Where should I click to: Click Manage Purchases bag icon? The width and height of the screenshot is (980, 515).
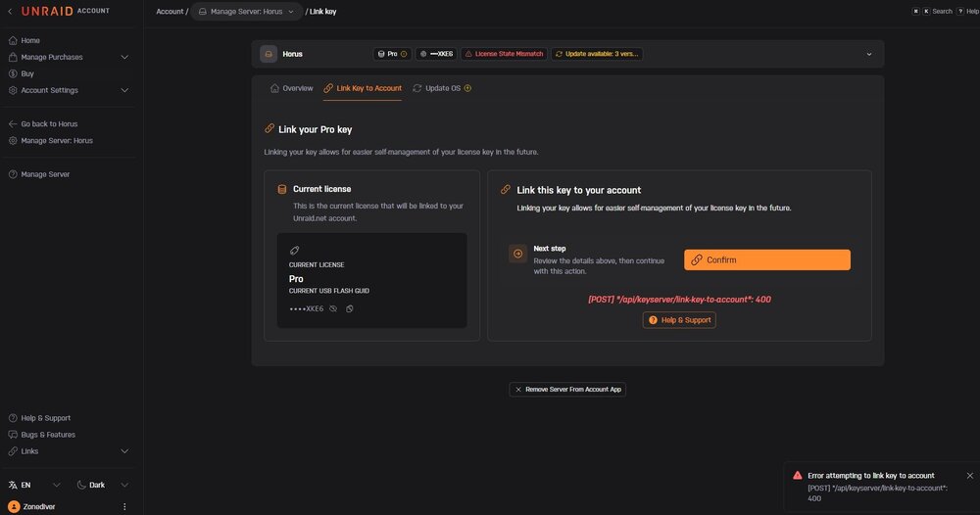tap(13, 58)
